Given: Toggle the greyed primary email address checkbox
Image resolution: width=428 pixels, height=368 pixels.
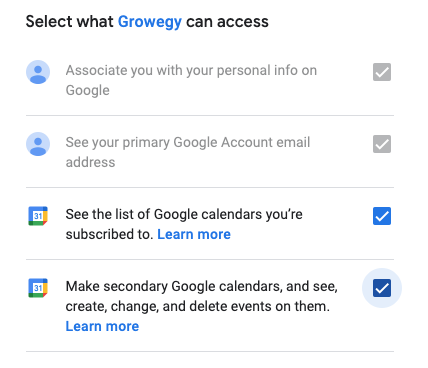Looking at the screenshot, I should tap(382, 144).
